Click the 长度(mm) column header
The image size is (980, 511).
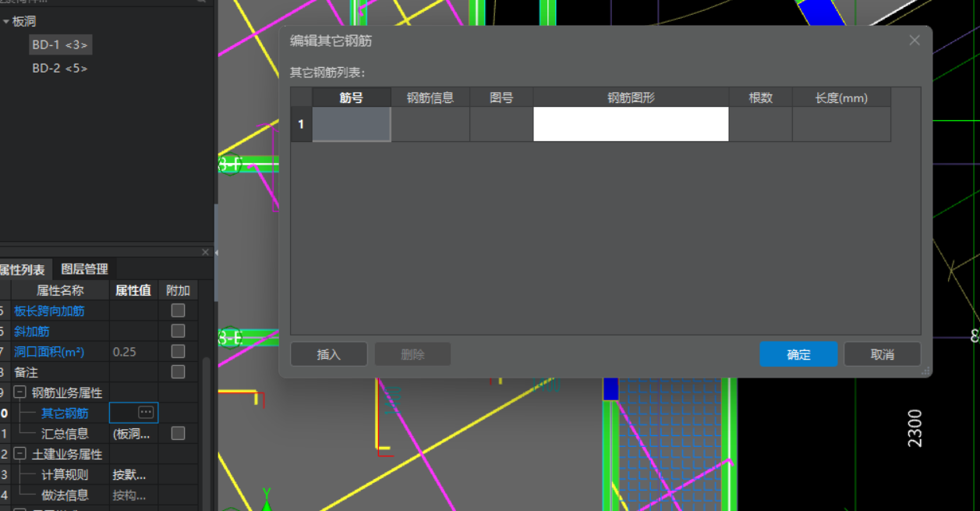coord(841,98)
